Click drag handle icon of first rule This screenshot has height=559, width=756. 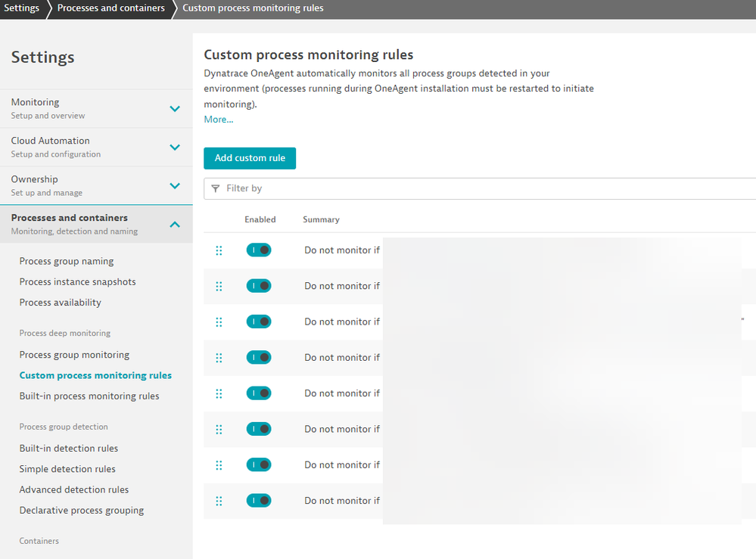click(x=219, y=250)
